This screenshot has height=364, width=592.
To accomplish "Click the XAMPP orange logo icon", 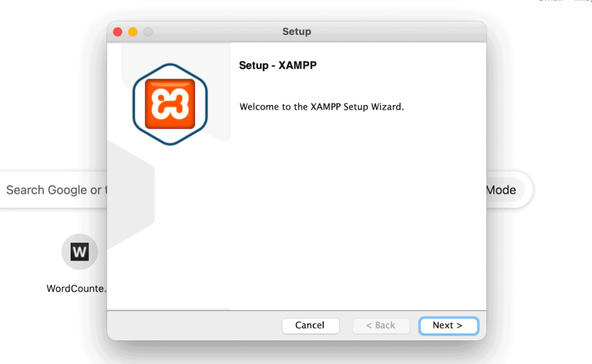I will tap(170, 104).
